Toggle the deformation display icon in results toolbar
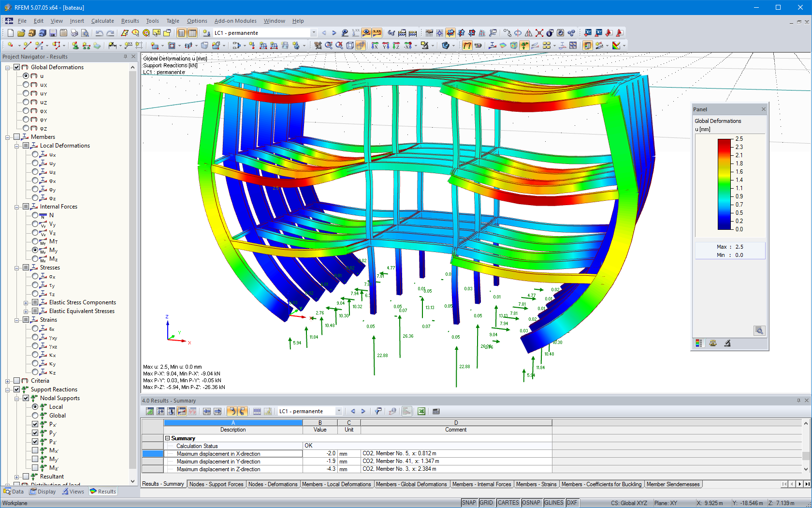The height and width of the screenshot is (508, 812). click(x=467, y=45)
